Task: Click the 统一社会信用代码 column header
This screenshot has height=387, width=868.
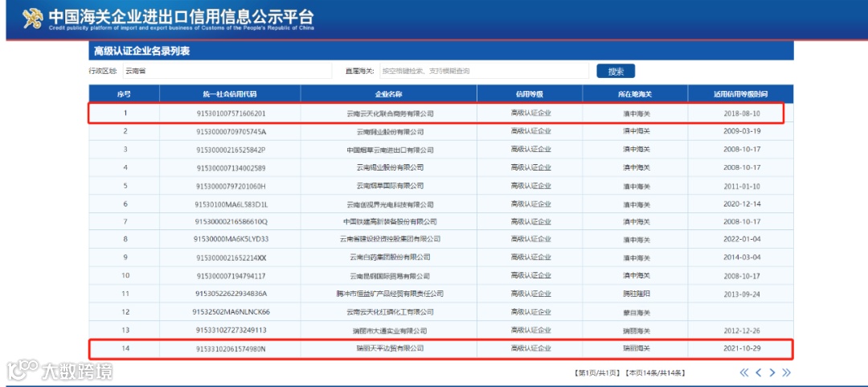Action: click(231, 93)
